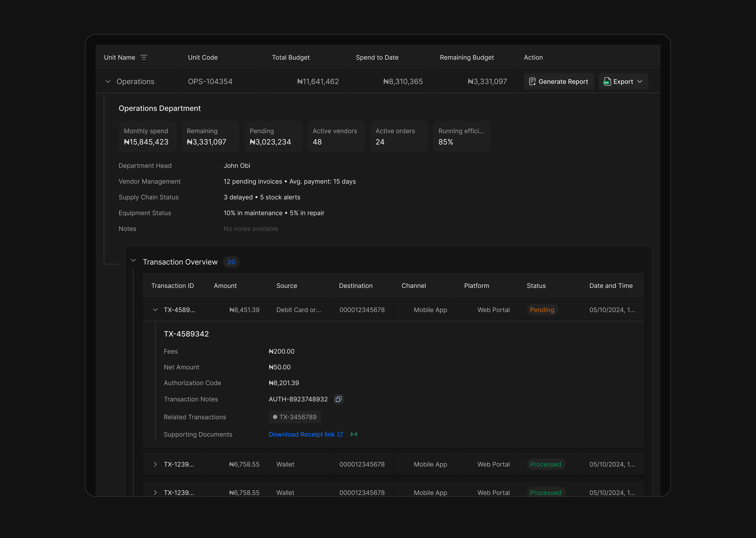This screenshot has height=538, width=756.
Task: Sort by the Date and Time column header
Action: coord(611,285)
